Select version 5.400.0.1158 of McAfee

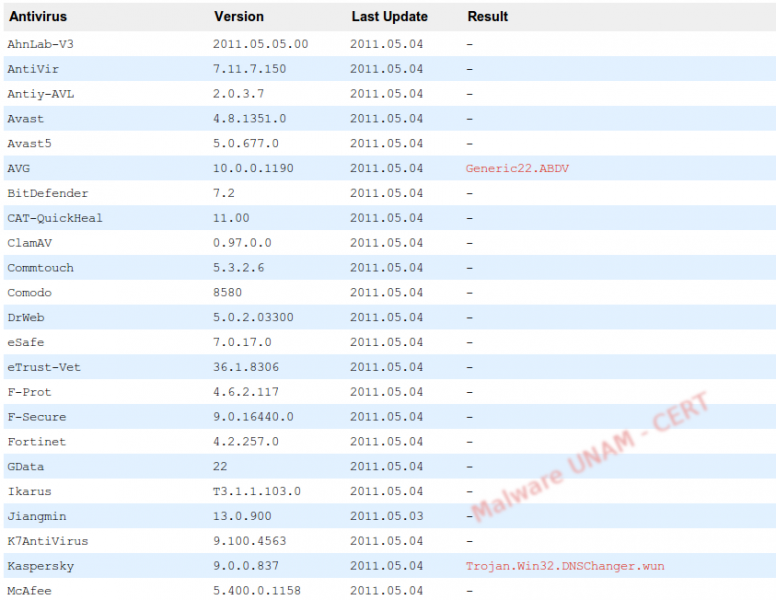[257, 591]
